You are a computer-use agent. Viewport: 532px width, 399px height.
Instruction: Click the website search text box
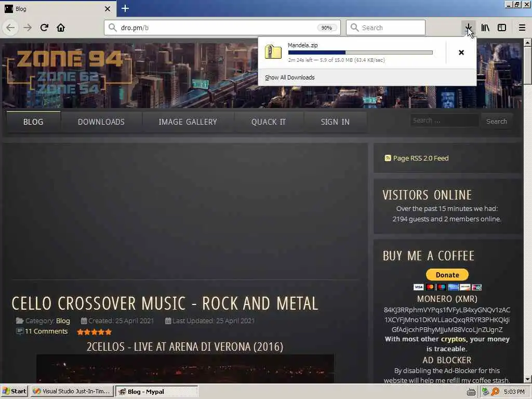pyautogui.click(x=445, y=121)
